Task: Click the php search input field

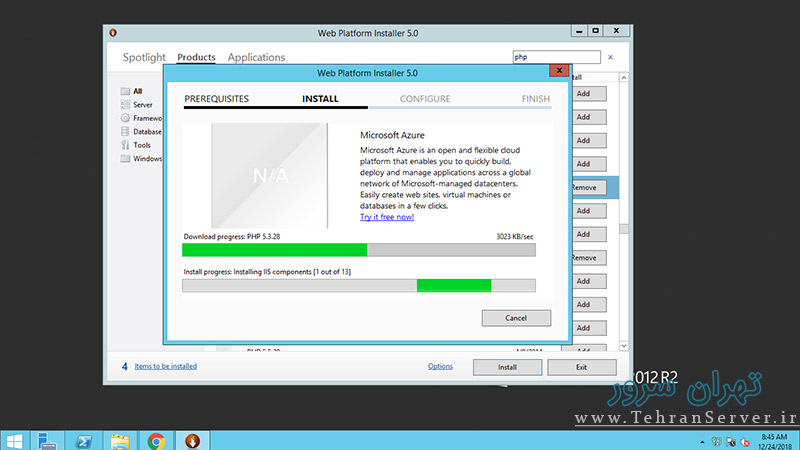Action: coord(555,58)
